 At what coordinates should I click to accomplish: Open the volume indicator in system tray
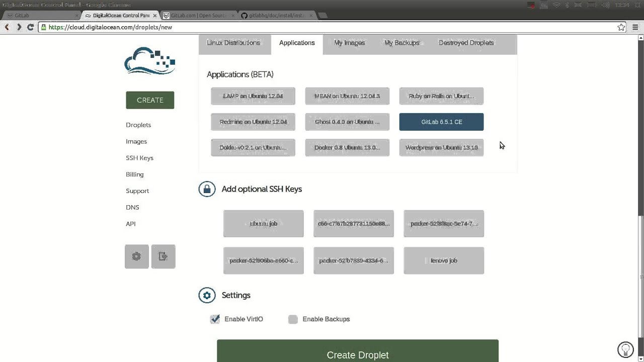point(605,5)
